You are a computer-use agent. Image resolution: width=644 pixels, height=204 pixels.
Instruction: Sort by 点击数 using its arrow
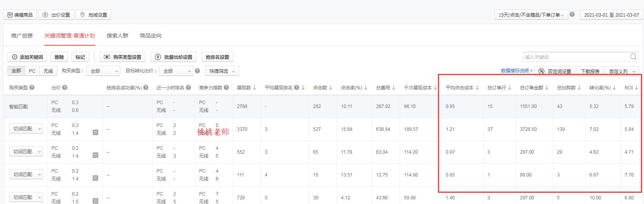pos(331,87)
